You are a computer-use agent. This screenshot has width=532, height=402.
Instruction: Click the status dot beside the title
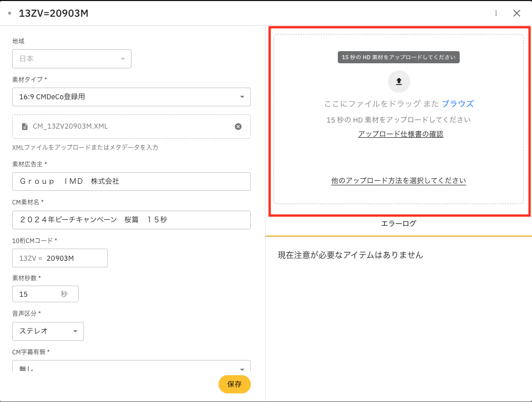[x=10, y=13]
